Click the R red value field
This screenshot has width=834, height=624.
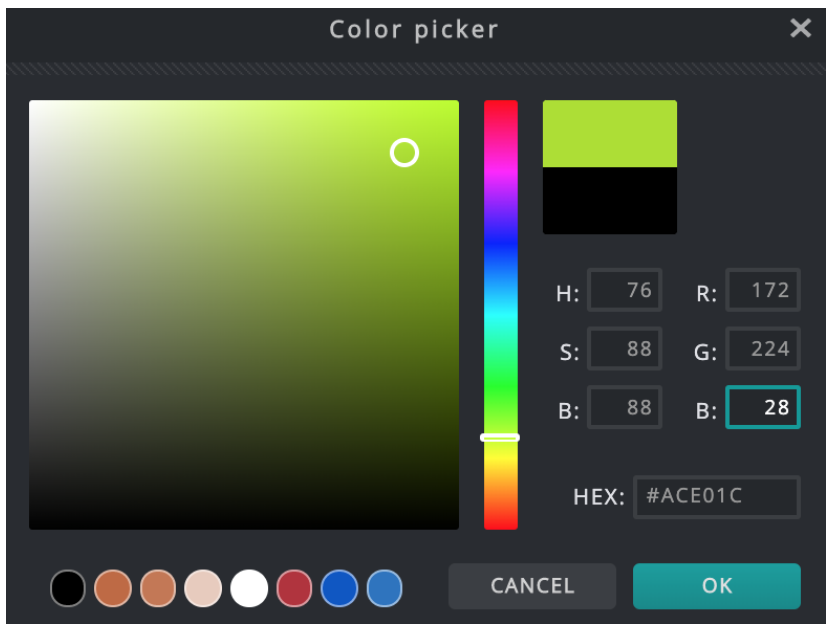[x=763, y=290]
